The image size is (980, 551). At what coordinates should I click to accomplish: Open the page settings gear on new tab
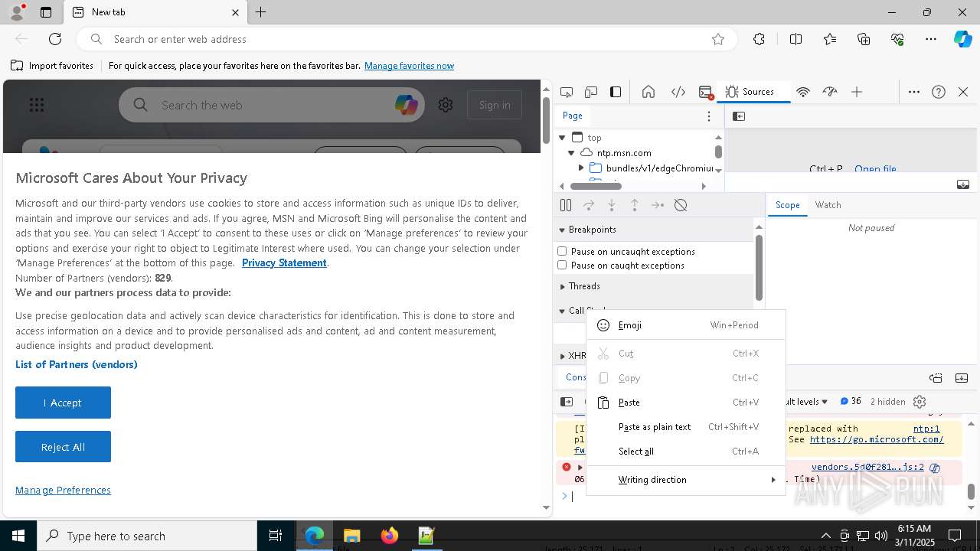(446, 105)
